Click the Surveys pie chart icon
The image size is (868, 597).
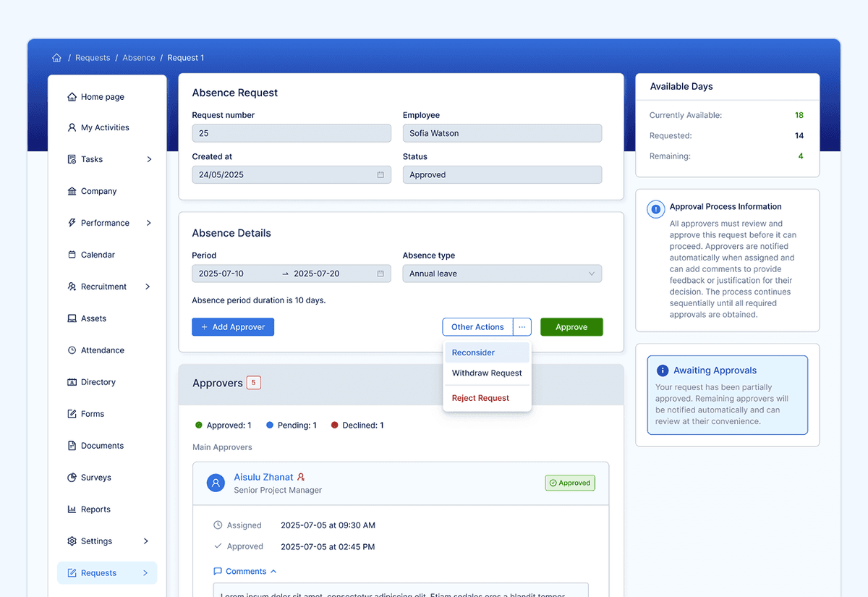pyautogui.click(x=72, y=478)
